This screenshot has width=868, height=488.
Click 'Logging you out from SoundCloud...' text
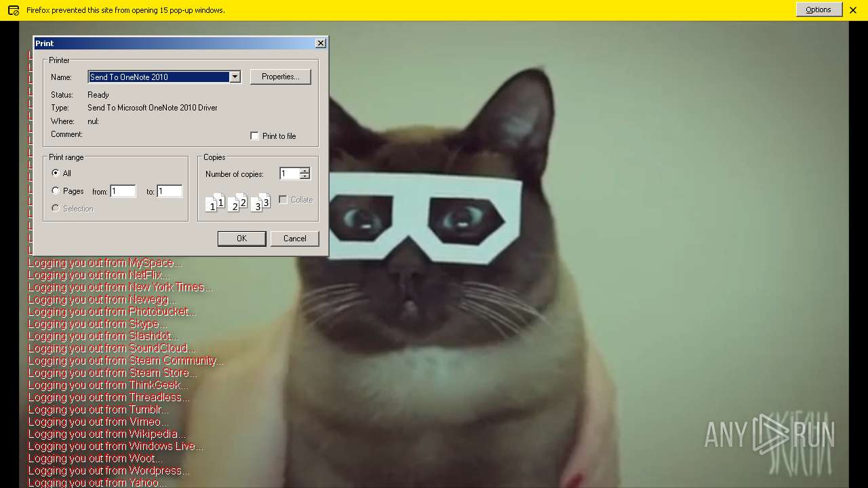coord(111,348)
